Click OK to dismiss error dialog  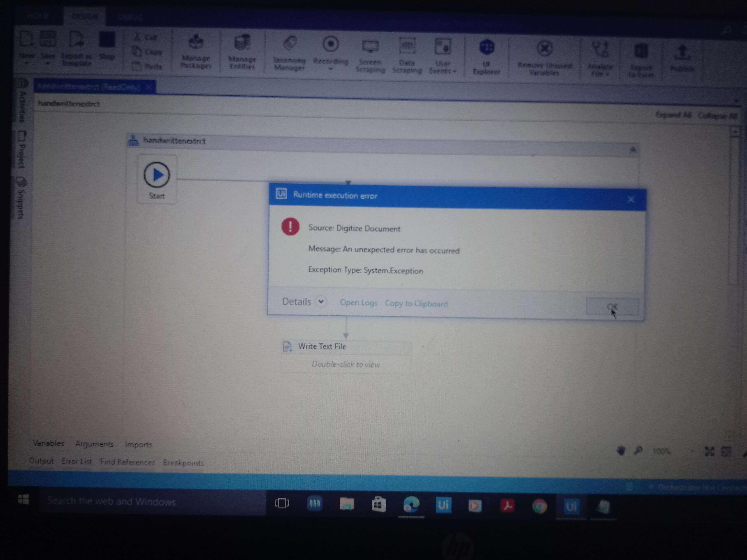coord(612,307)
